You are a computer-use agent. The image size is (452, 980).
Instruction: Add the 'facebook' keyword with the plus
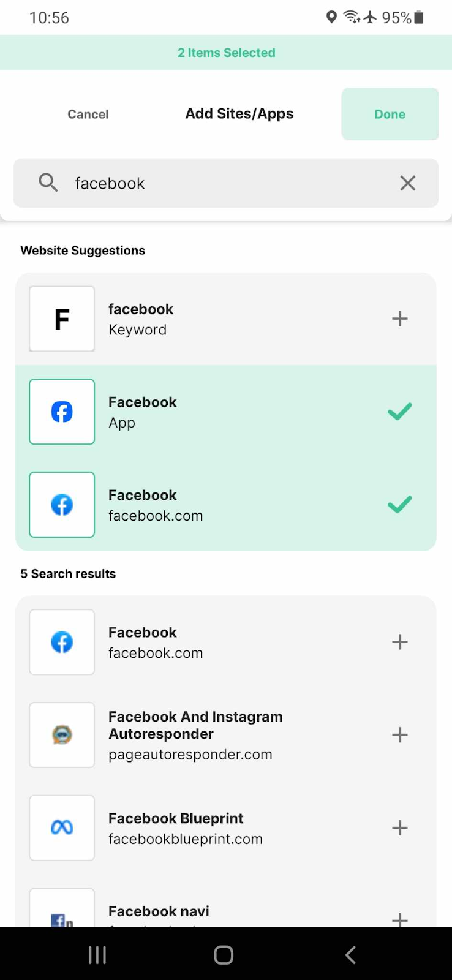(x=399, y=318)
